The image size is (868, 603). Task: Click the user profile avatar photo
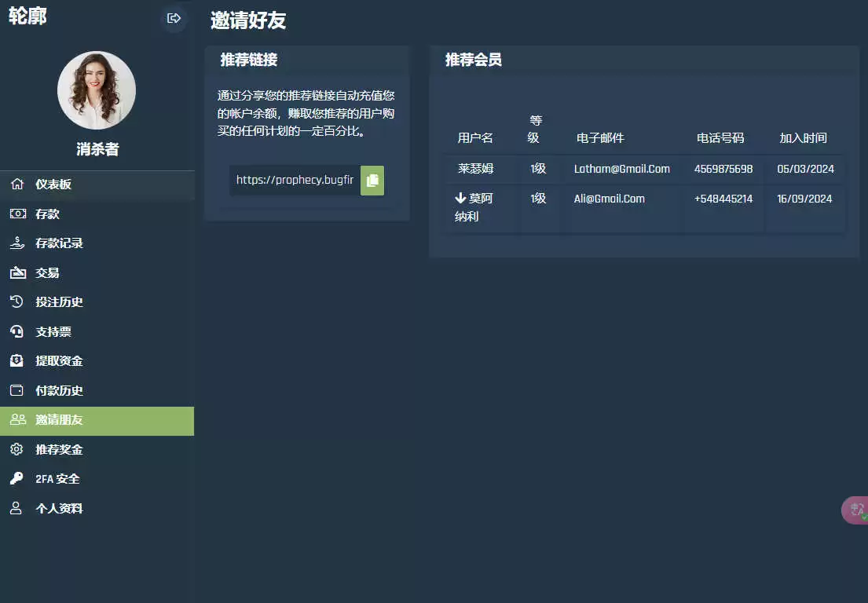coord(97,90)
